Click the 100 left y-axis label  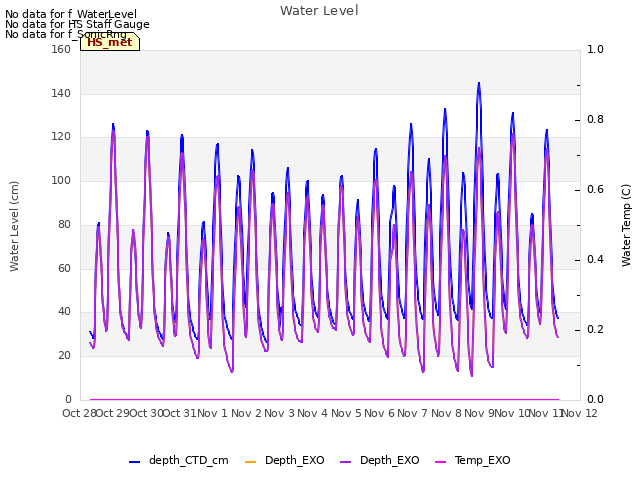pos(61,180)
